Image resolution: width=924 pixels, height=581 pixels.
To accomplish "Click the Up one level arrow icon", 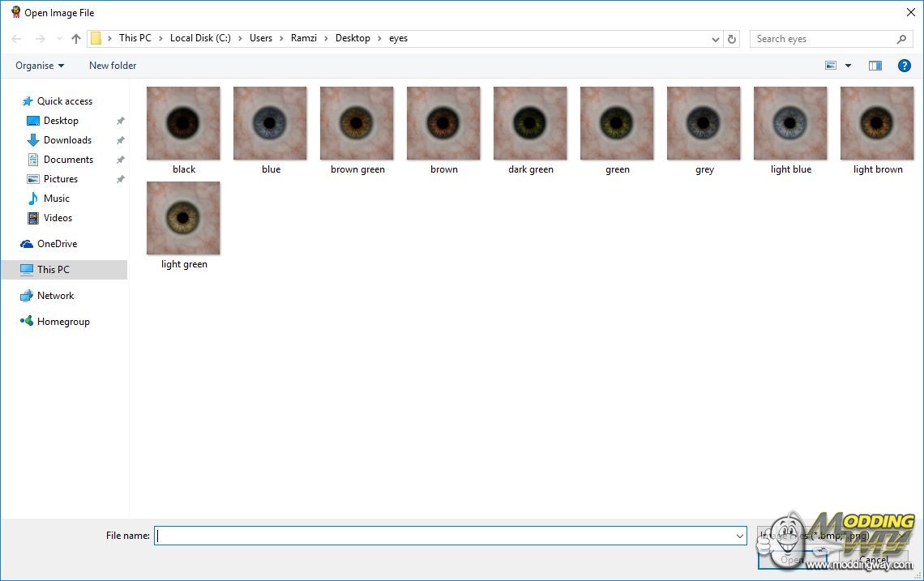I will tap(76, 39).
